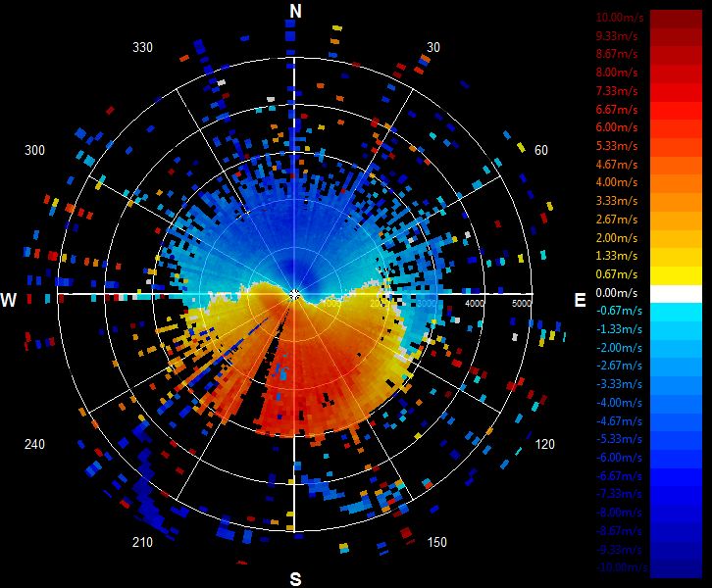Select the 150 azimuth label
Image resolution: width=712 pixels, height=588 pixels.
pyautogui.click(x=436, y=542)
